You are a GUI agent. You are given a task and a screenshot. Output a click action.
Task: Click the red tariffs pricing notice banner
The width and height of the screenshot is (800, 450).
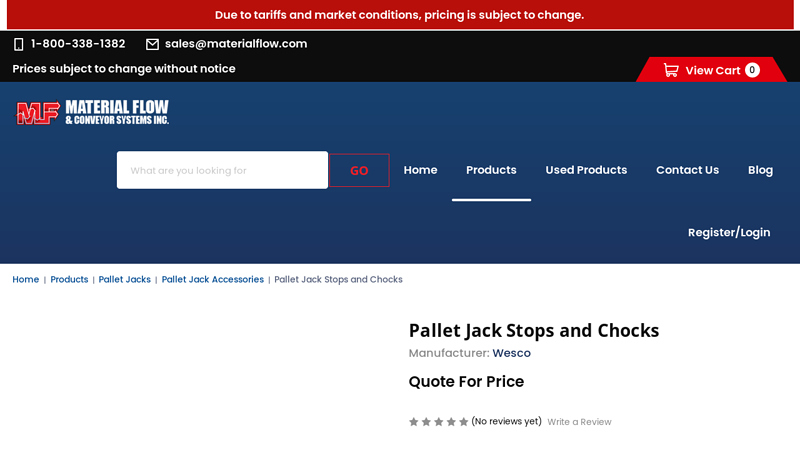click(x=400, y=15)
